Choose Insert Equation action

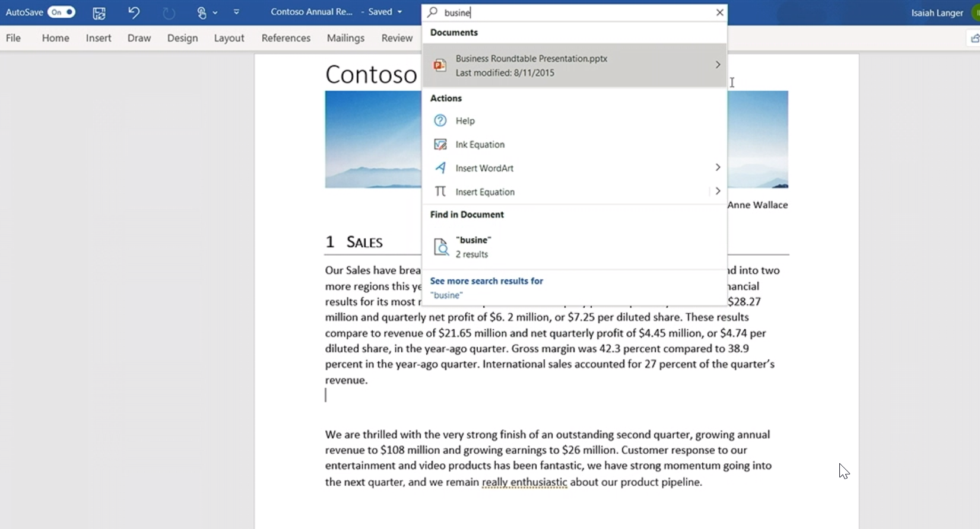[x=485, y=192]
